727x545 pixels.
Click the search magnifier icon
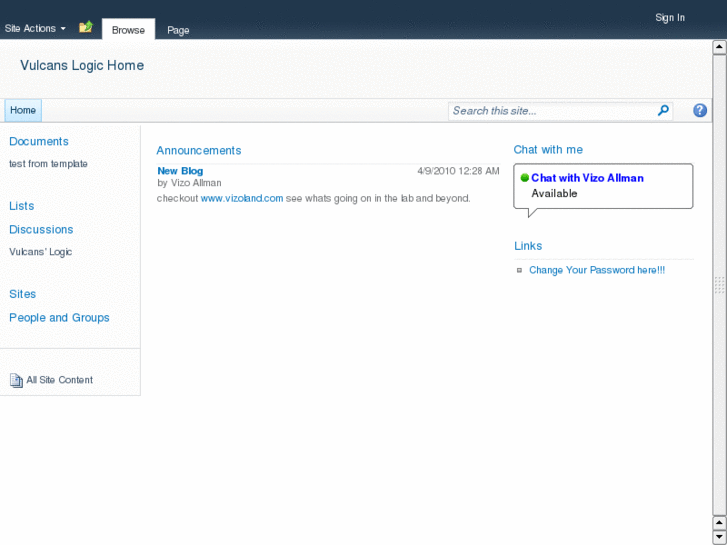663,110
